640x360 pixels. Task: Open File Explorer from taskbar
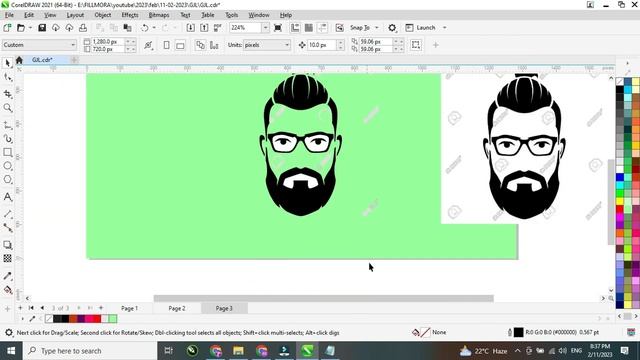tap(238, 351)
